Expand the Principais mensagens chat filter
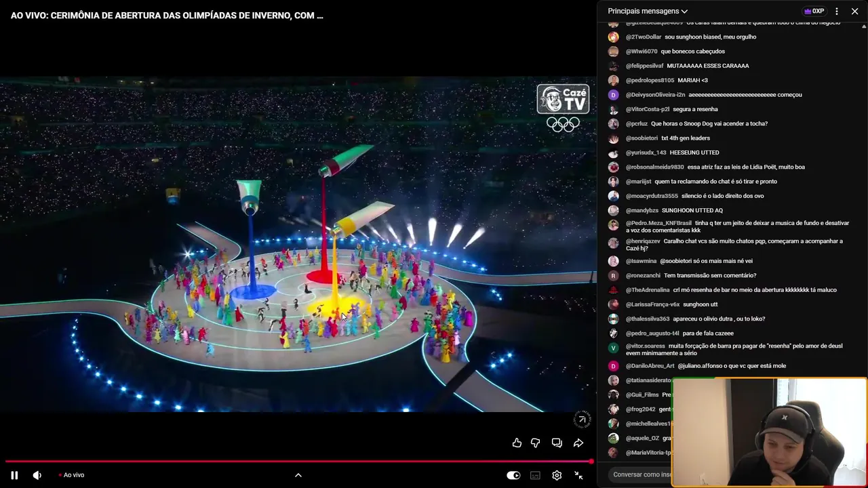The image size is (868, 488). [x=648, y=11]
